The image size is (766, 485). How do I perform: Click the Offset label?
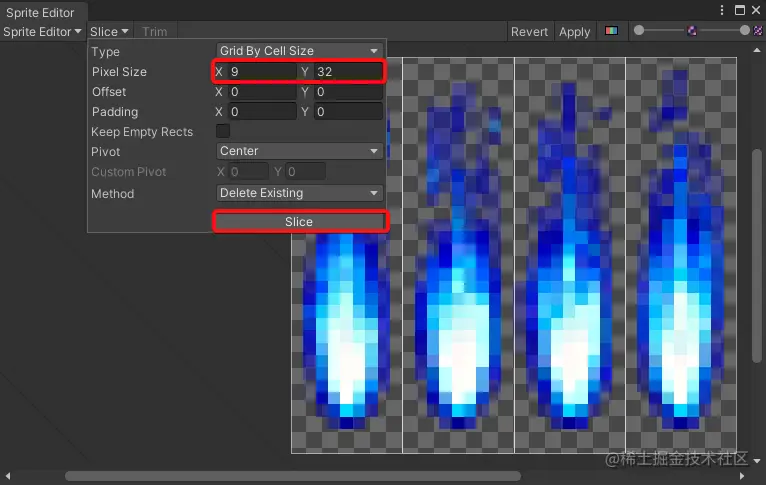point(109,92)
